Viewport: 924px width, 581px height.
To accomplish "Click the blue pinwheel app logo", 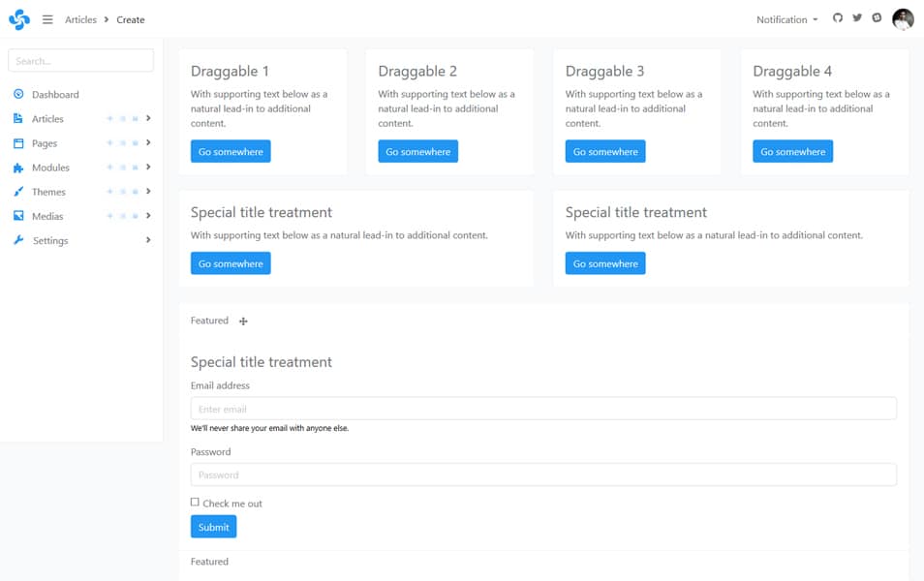I will pos(19,19).
